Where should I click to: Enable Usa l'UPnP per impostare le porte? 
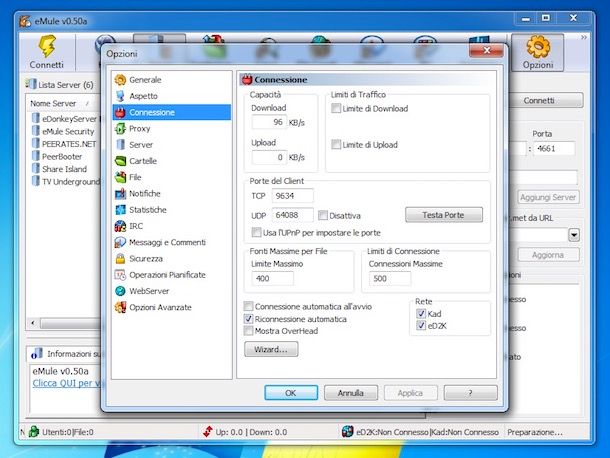coord(256,232)
